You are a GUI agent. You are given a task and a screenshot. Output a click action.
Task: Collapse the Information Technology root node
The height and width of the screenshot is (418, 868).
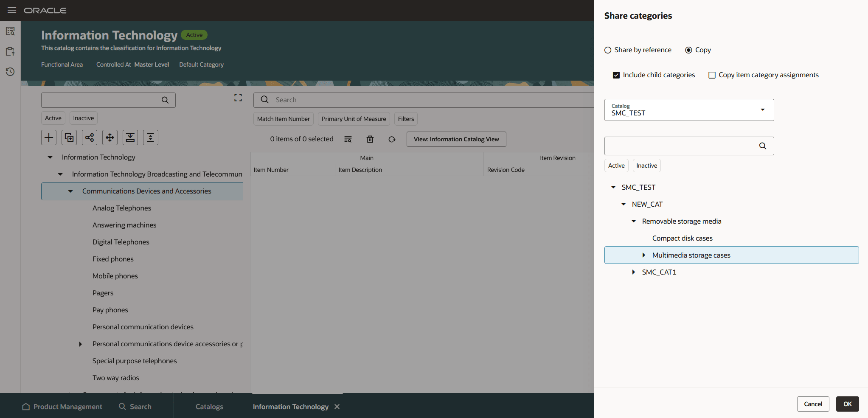pos(50,157)
